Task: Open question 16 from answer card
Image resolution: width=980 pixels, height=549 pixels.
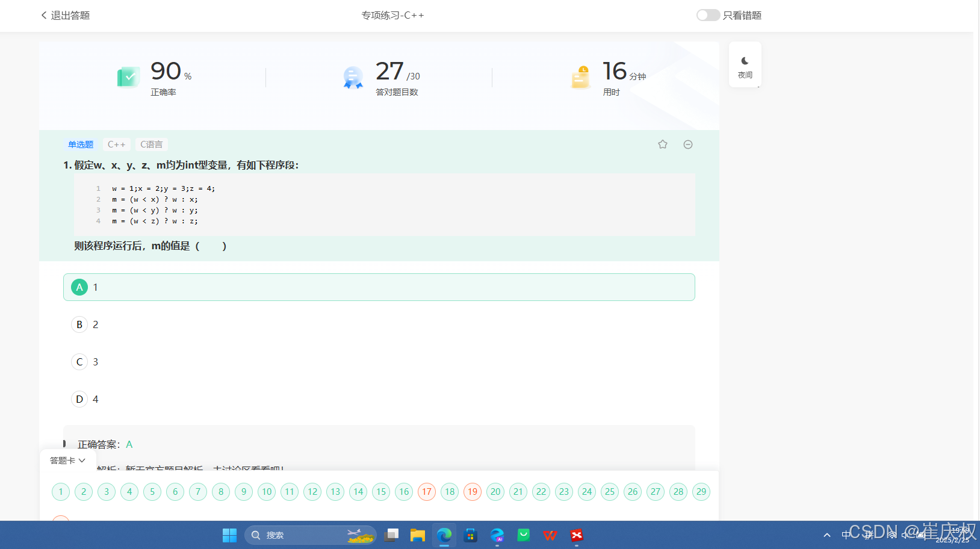Action: (x=404, y=492)
